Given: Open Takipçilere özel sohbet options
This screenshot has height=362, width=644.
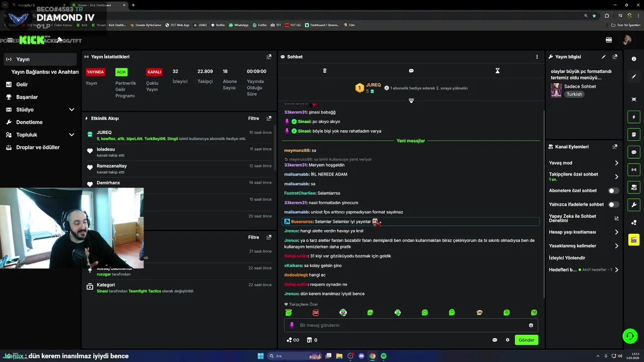Looking at the screenshot, I should click(x=584, y=176).
